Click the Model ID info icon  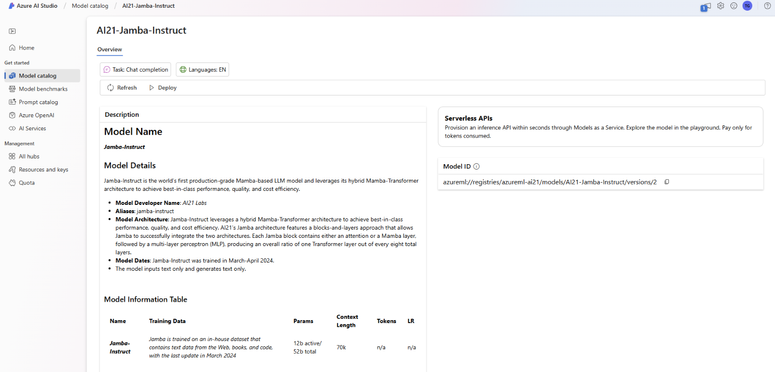click(x=476, y=166)
